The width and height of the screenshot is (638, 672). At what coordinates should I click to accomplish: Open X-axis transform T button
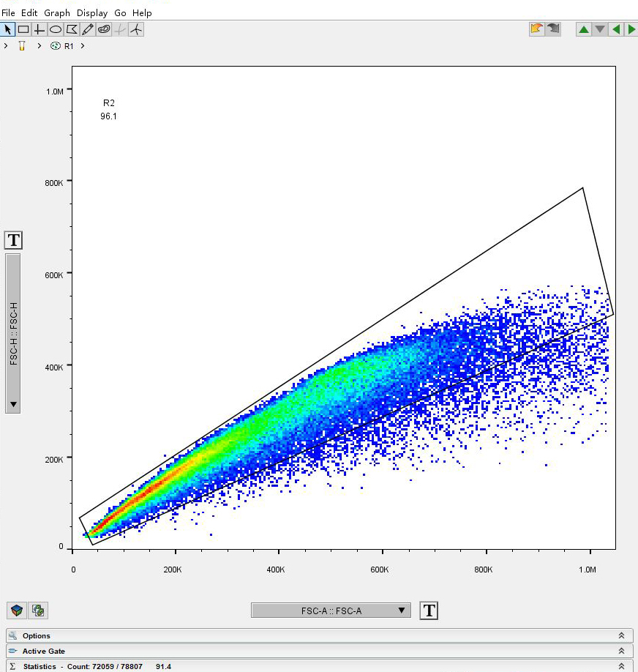coord(429,611)
